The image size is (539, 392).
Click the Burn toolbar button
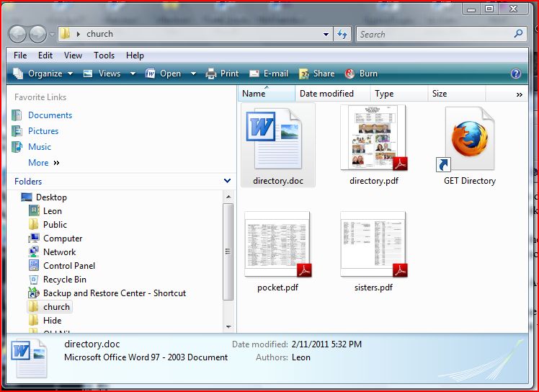click(x=361, y=73)
